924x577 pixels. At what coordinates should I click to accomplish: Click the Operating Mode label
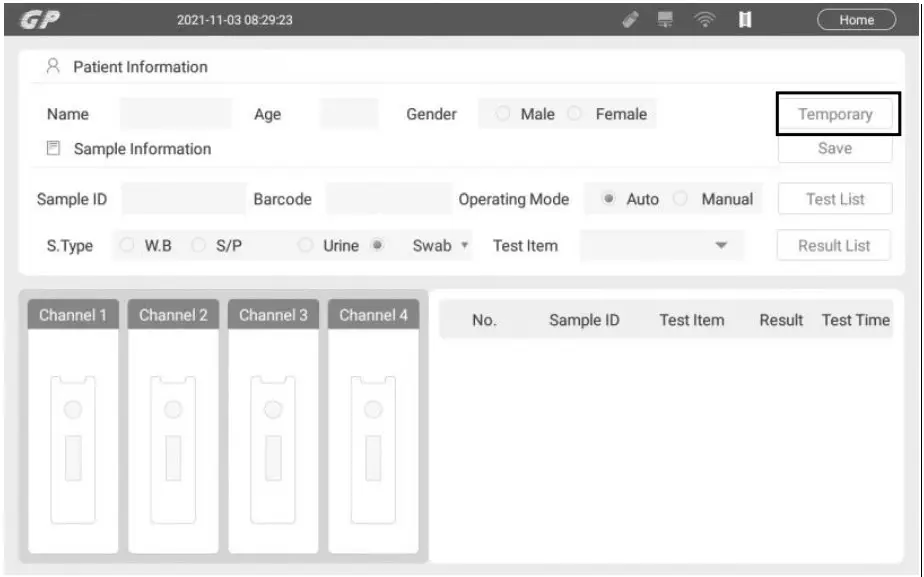pyautogui.click(x=514, y=199)
